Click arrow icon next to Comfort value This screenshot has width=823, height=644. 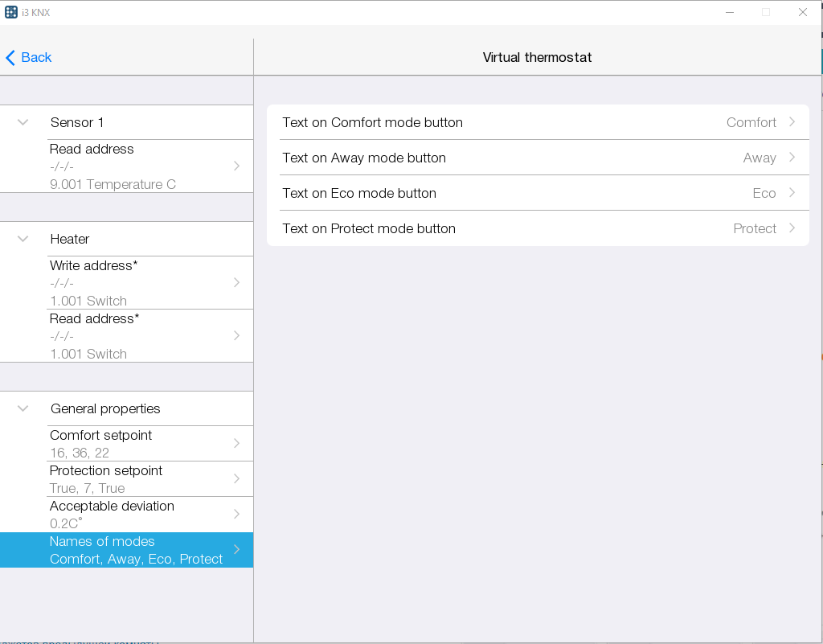point(792,122)
